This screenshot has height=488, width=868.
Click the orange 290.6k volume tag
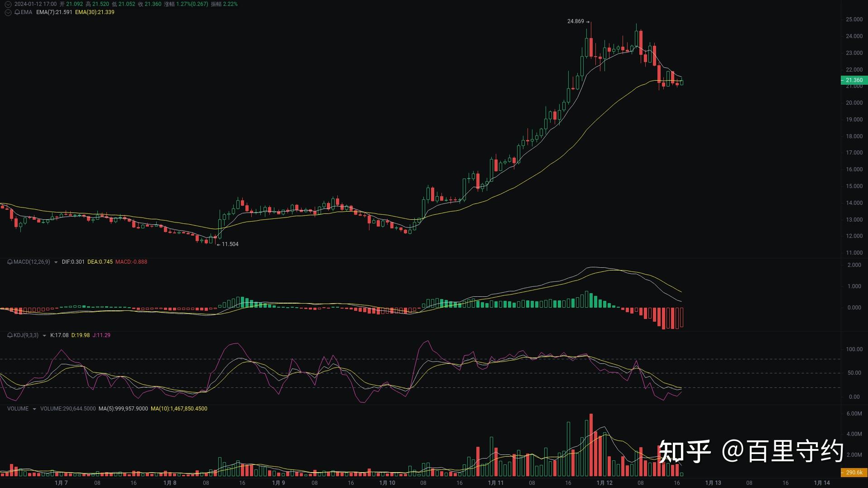pyautogui.click(x=854, y=473)
